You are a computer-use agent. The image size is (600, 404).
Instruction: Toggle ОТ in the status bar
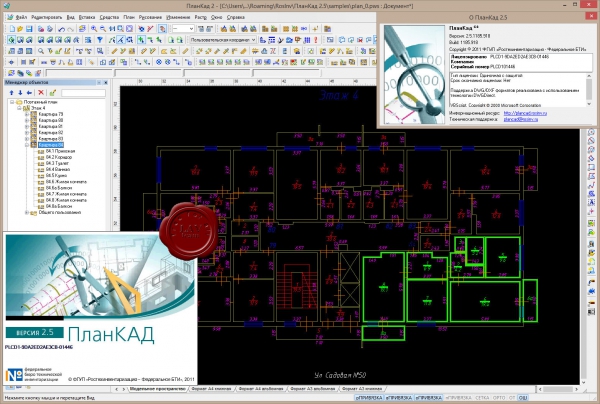512,398
